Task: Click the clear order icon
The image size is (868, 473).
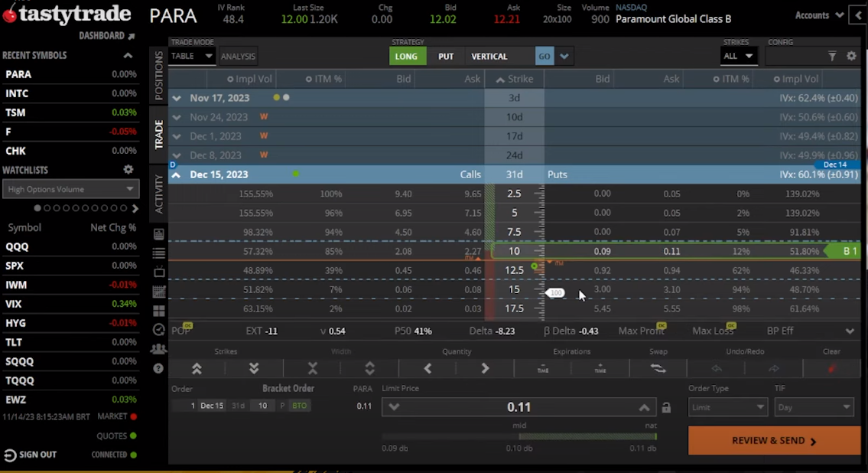Action: click(832, 368)
